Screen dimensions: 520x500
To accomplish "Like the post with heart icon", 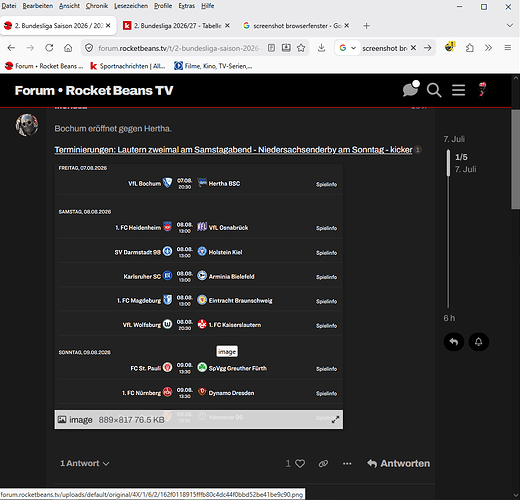I will click(x=300, y=463).
